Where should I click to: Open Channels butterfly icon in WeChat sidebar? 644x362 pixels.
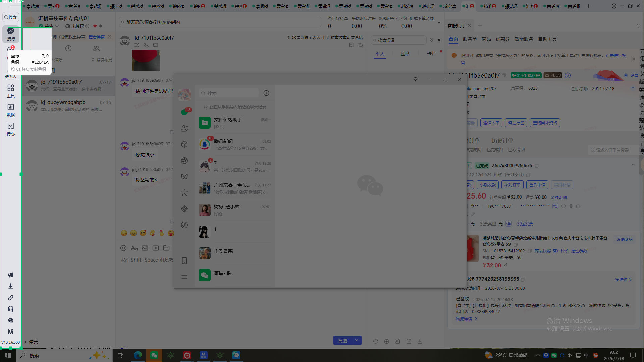184,177
